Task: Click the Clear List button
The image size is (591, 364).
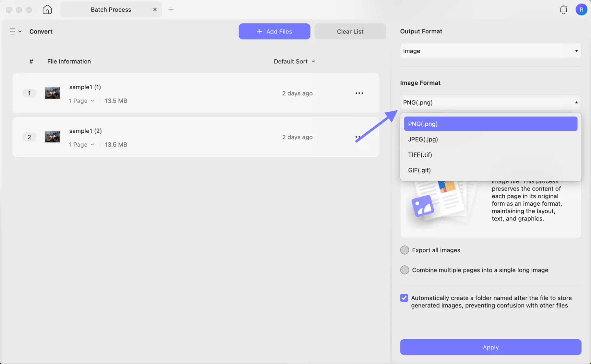Action: pyautogui.click(x=350, y=31)
